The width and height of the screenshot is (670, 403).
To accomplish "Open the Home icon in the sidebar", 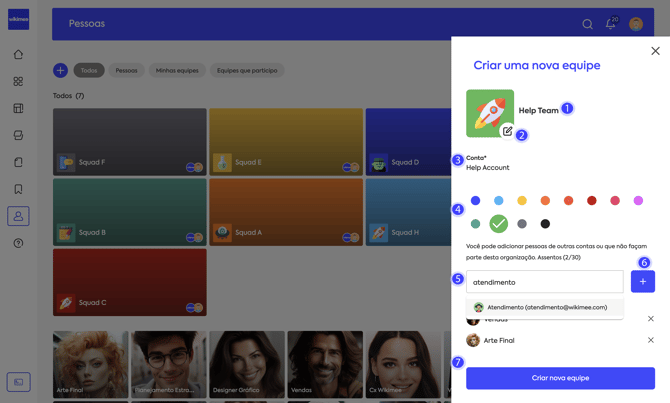I will [18, 55].
